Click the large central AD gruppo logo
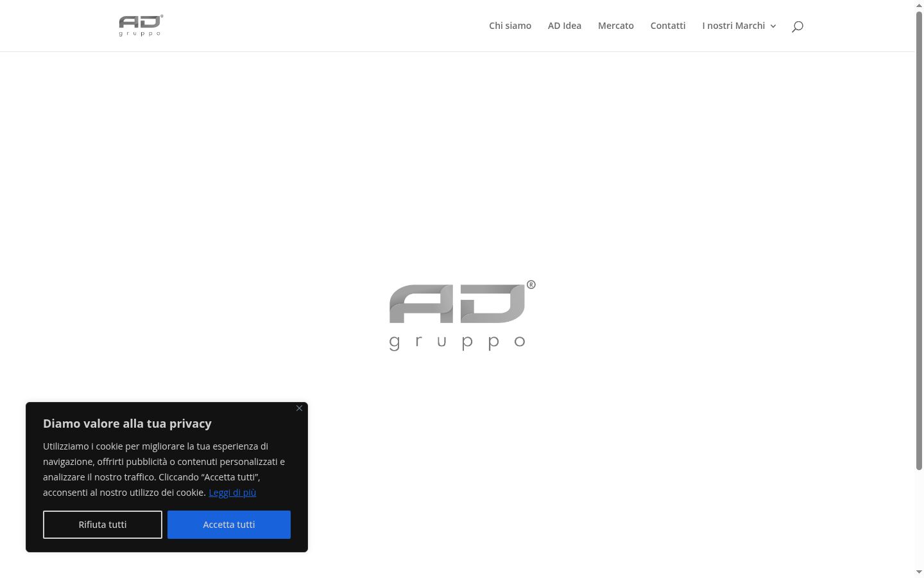 [462, 315]
